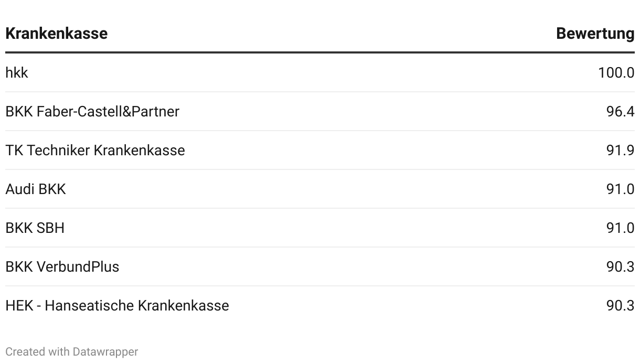Click the Bewertung column header

[x=595, y=34]
